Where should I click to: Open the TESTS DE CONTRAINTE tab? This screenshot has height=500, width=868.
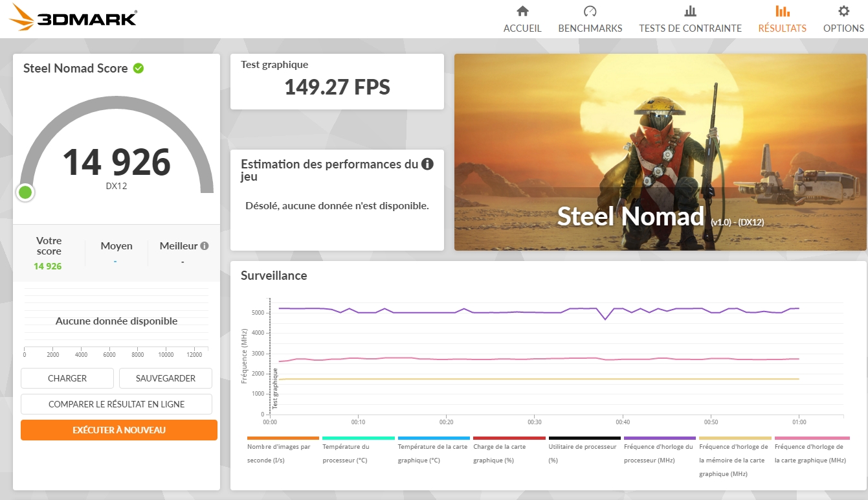tap(690, 28)
